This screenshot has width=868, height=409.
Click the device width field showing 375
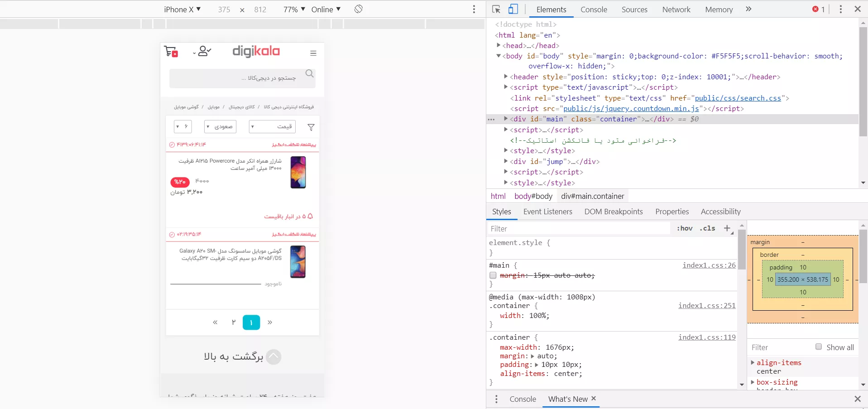[x=224, y=10]
